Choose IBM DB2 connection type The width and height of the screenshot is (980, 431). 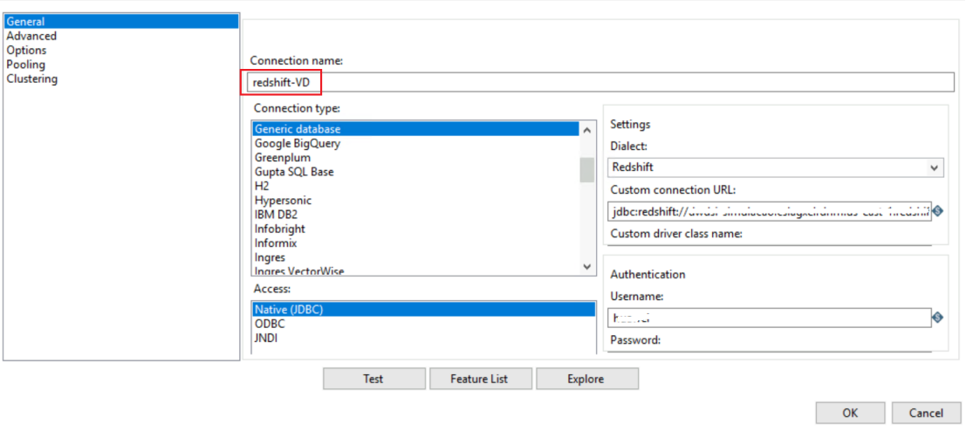point(415,215)
